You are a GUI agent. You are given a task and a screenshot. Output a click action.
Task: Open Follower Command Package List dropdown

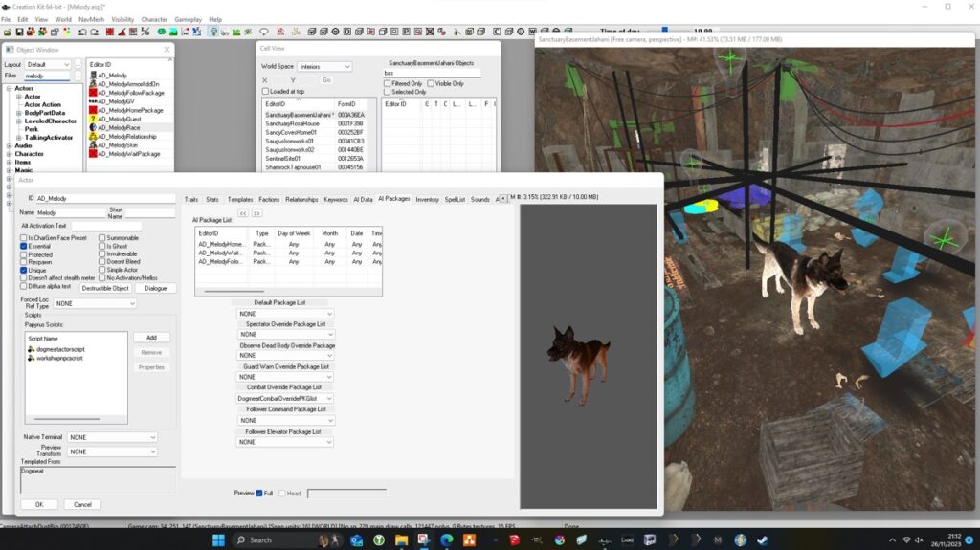click(x=285, y=420)
